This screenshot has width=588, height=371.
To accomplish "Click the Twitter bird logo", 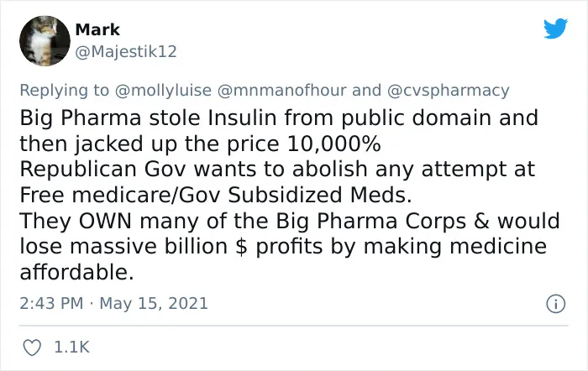I will [x=555, y=29].
